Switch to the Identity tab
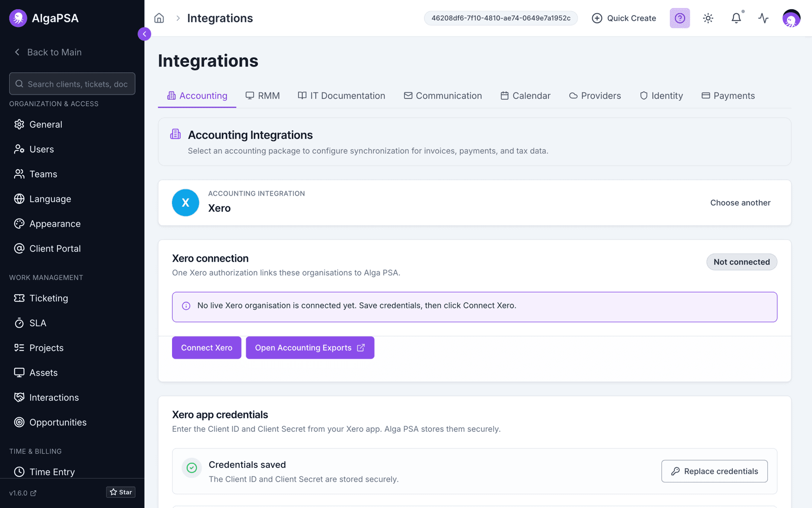The height and width of the screenshot is (508, 812). pos(661,96)
